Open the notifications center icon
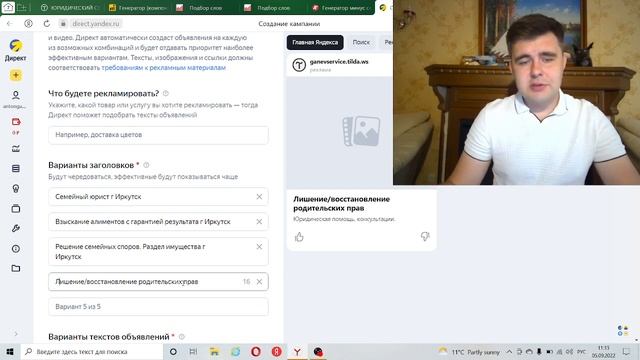Image resolution: width=640 pixels, height=360 pixels. click(626, 352)
